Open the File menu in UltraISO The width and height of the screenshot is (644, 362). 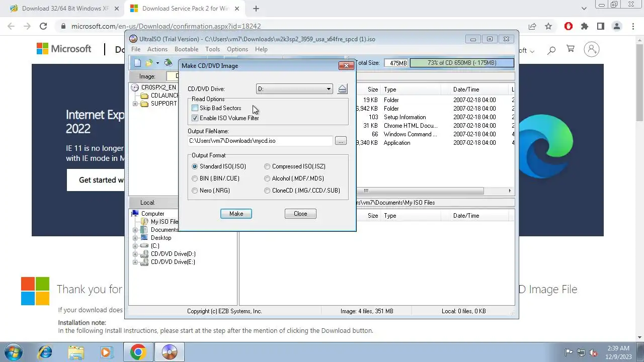click(x=136, y=49)
